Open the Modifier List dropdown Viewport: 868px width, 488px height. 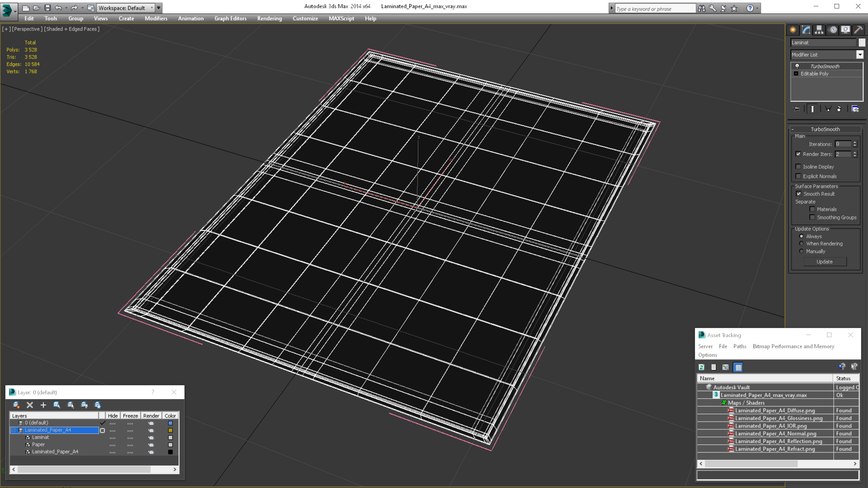(860, 55)
